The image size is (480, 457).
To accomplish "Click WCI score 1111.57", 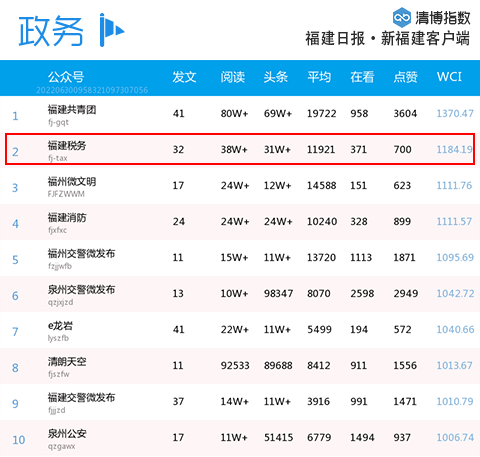I will coord(454,221).
